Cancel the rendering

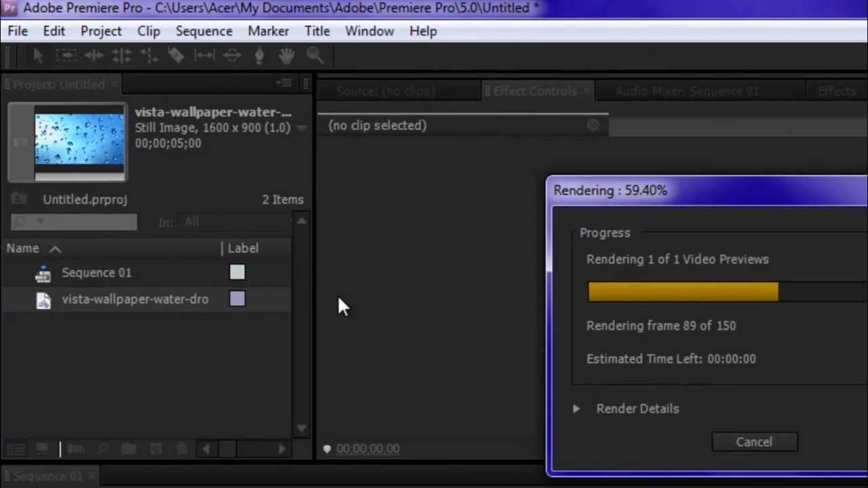[754, 442]
